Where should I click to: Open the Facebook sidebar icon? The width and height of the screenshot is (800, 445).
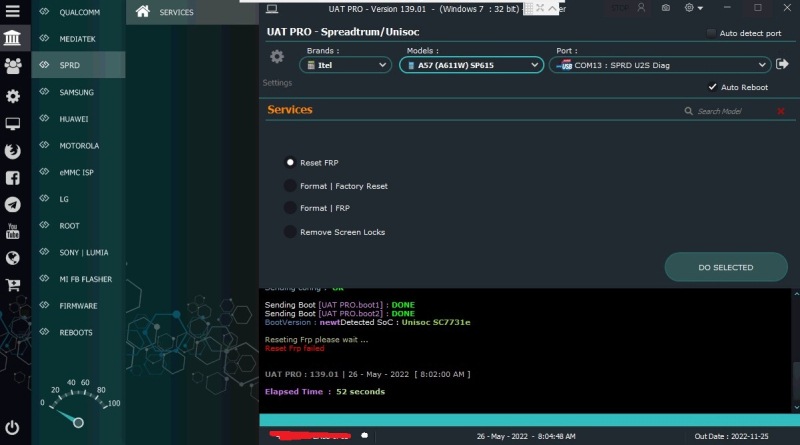click(x=13, y=178)
